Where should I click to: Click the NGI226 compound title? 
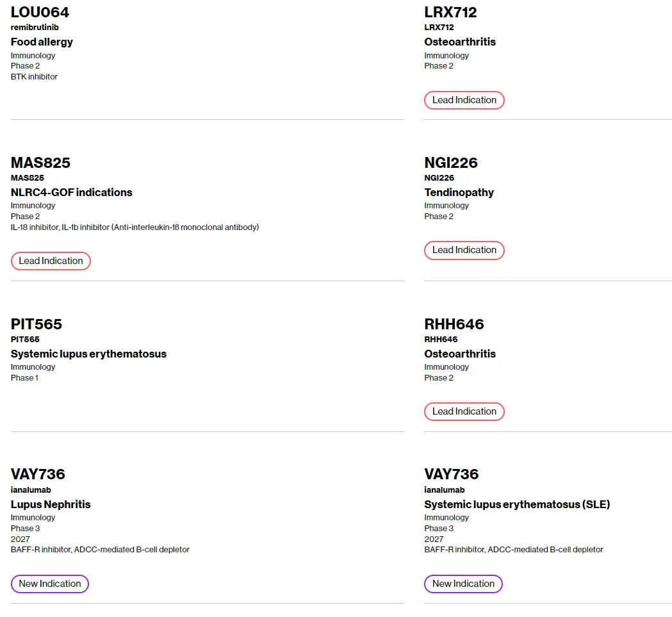coord(451,163)
